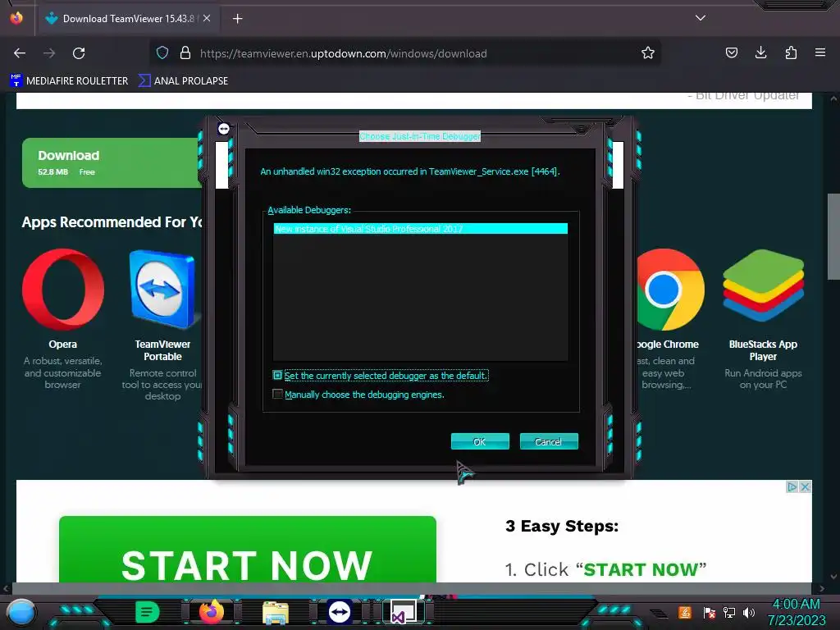Click the Firefox back arrow
840x630 pixels.
pyautogui.click(x=20, y=53)
